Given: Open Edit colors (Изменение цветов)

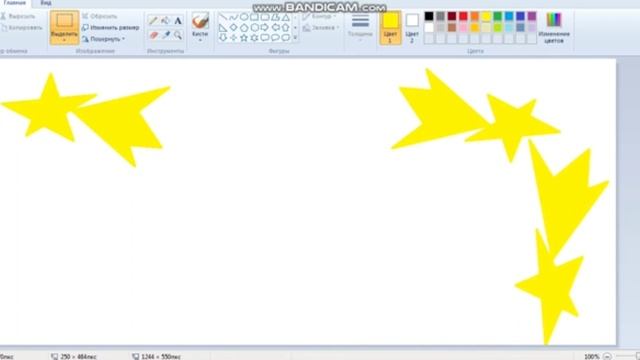Looking at the screenshot, I should [x=554, y=28].
